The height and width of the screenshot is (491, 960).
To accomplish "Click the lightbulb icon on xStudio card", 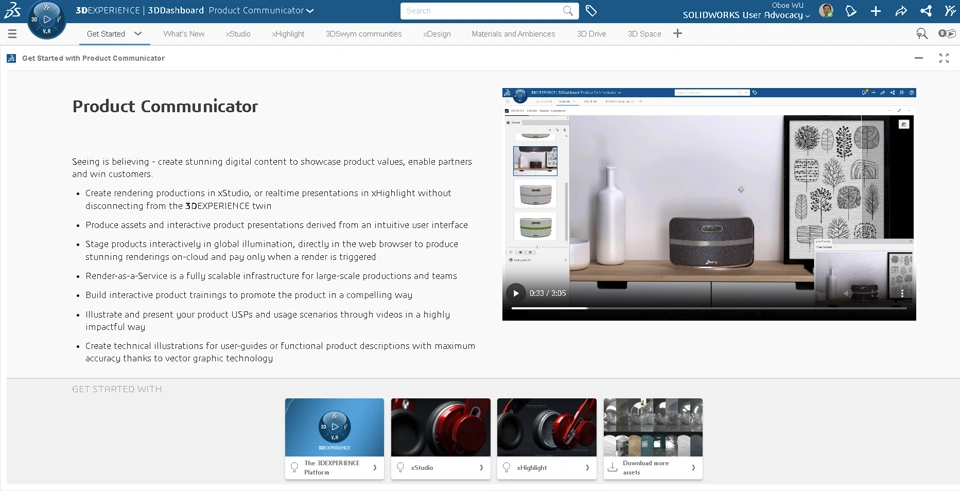I will [400, 467].
